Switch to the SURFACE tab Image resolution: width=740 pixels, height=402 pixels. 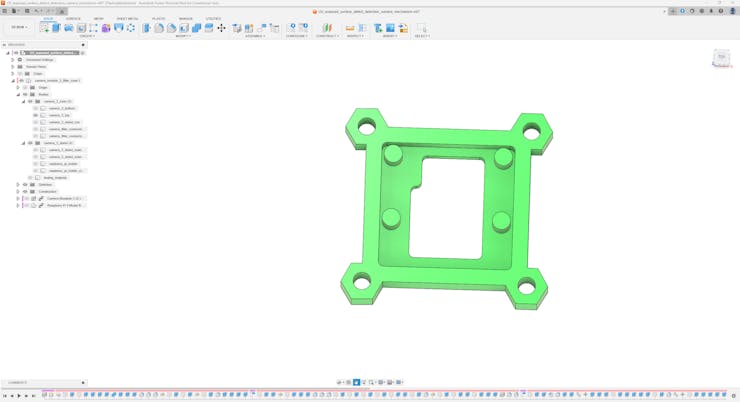73,18
